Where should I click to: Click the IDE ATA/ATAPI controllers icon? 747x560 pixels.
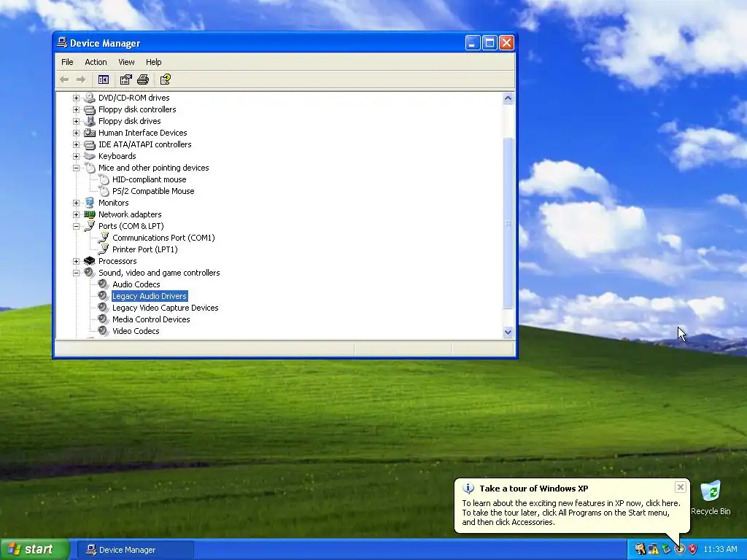click(90, 144)
